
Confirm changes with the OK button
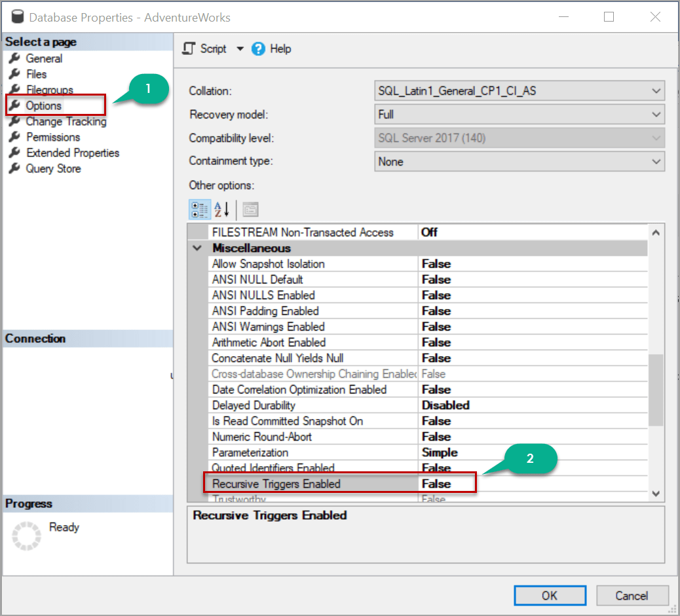coord(550,595)
